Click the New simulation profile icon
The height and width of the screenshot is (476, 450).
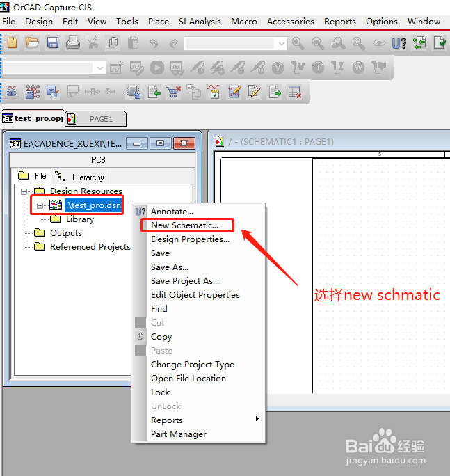coord(117,68)
